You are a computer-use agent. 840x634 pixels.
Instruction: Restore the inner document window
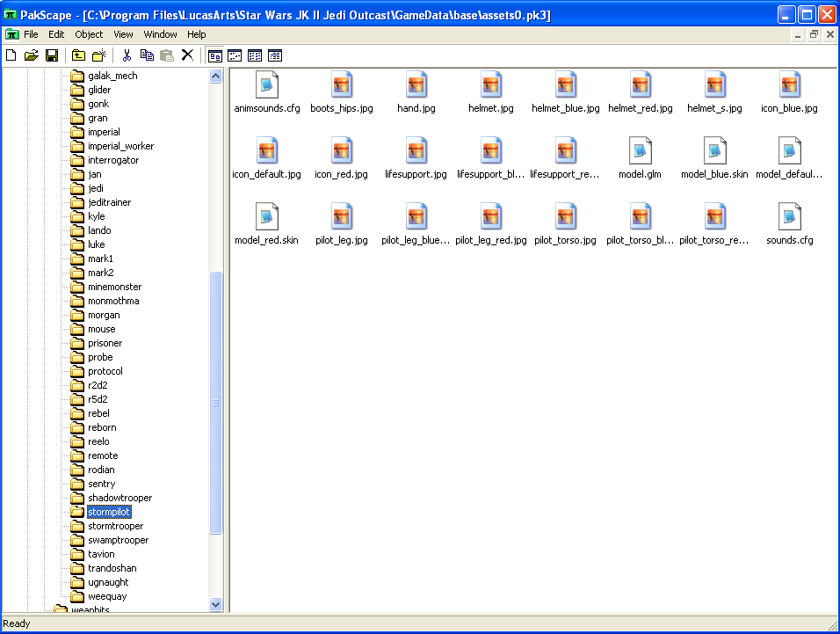(814, 34)
